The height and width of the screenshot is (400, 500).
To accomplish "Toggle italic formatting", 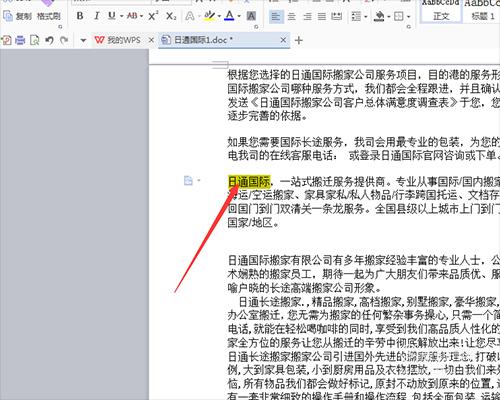I will tap(97, 16).
